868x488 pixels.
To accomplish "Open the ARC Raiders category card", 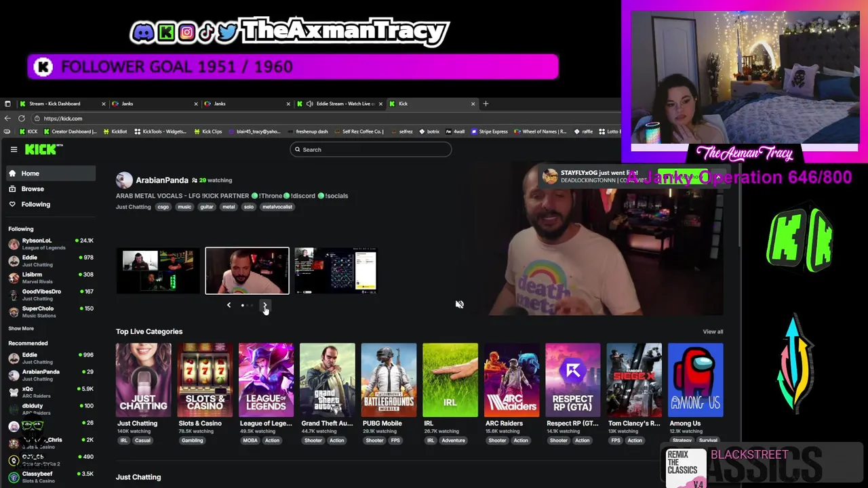I will 511,380.
